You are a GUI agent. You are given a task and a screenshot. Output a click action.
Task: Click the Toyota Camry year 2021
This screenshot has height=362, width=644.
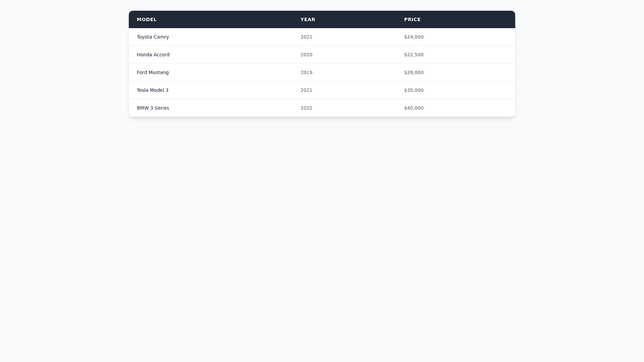[306, 37]
